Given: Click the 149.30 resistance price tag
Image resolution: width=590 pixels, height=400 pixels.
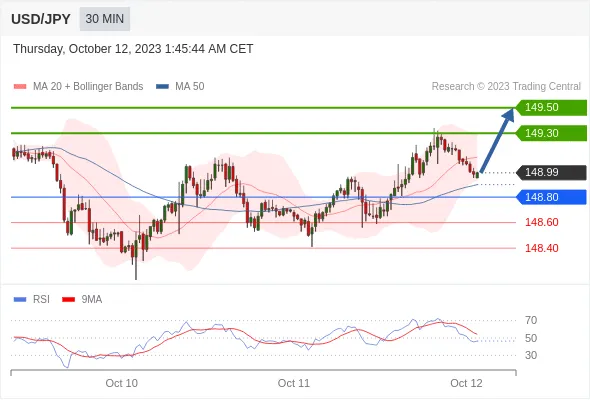Looking at the screenshot, I should pos(551,133).
